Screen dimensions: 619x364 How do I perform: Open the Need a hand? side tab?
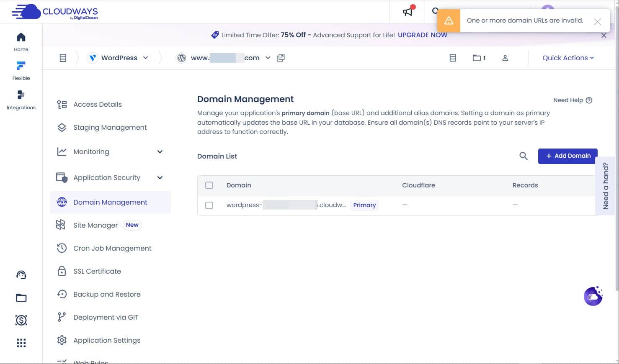click(605, 186)
